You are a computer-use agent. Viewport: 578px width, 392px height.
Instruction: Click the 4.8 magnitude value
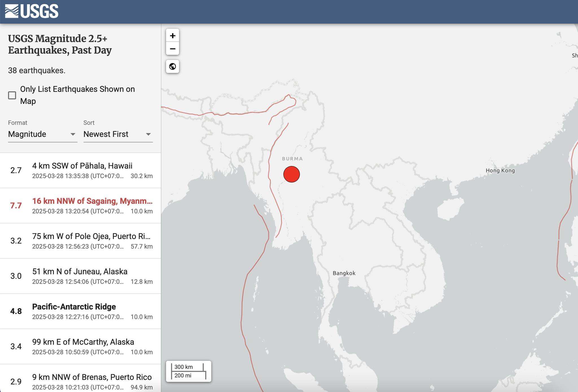click(x=16, y=311)
